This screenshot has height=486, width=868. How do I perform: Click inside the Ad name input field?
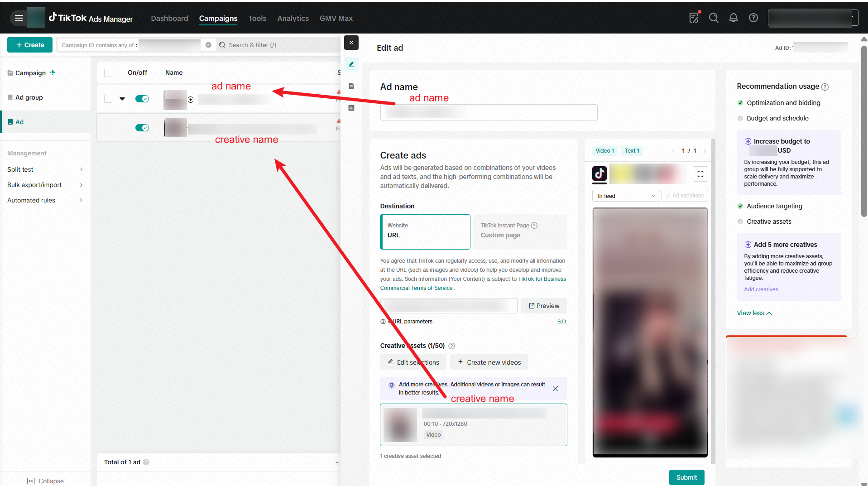489,112
